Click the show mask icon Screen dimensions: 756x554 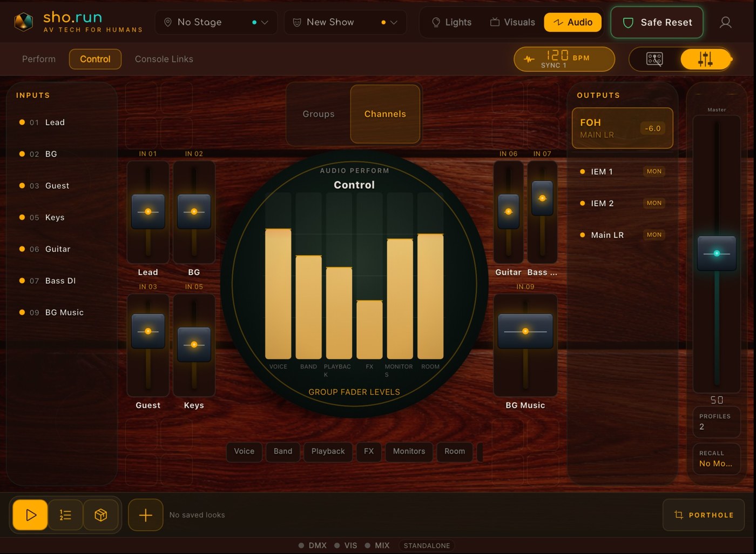coord(297,22)
